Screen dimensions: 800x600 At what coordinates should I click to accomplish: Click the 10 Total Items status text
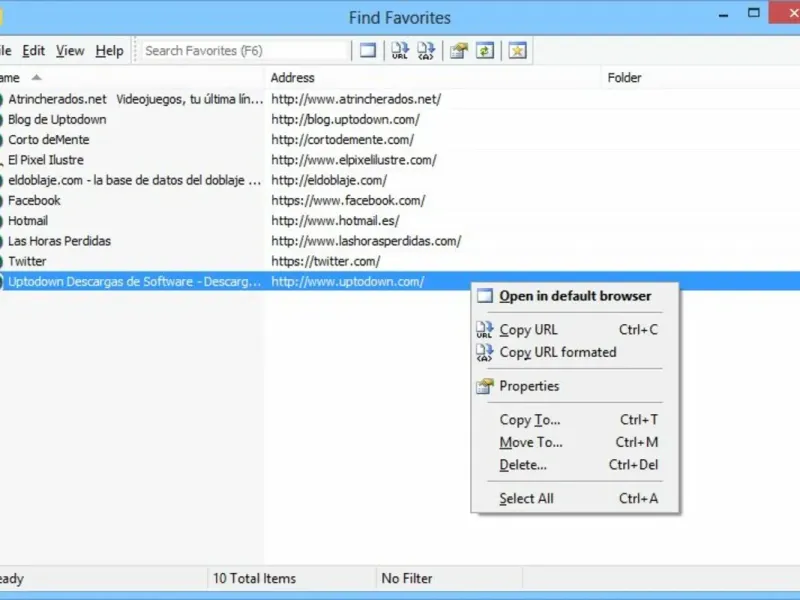(x=254, y=579)
